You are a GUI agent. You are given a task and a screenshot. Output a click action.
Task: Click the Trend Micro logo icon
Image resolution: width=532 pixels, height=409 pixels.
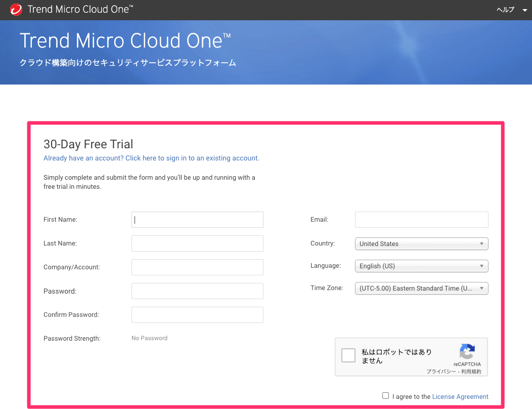tap(16, 9)
